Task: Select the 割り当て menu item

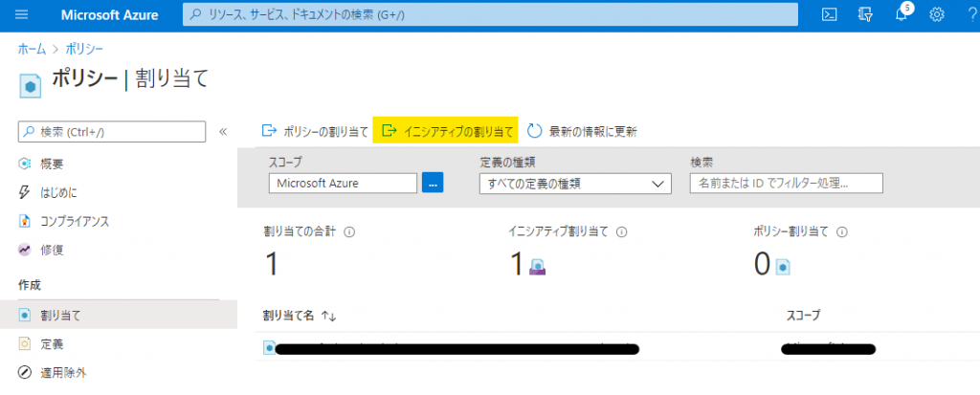Action: [x=119, y=315]
